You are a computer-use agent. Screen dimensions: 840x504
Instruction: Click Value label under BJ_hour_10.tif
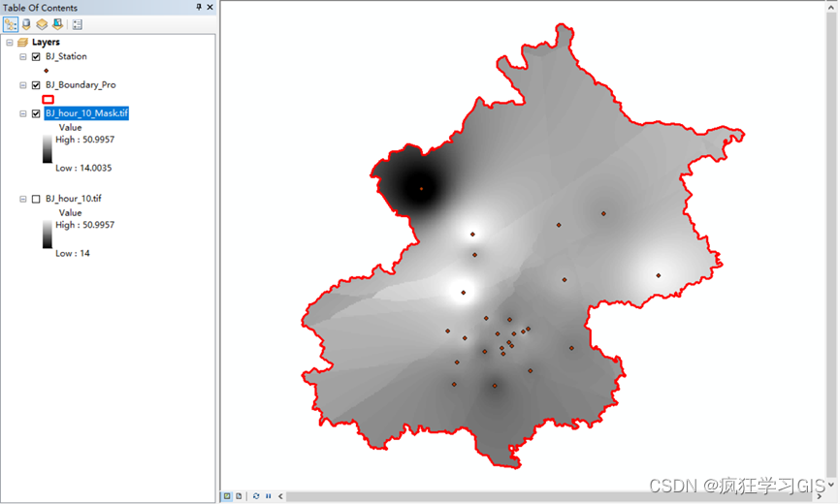pyautogui.click(x=70, y=213)
